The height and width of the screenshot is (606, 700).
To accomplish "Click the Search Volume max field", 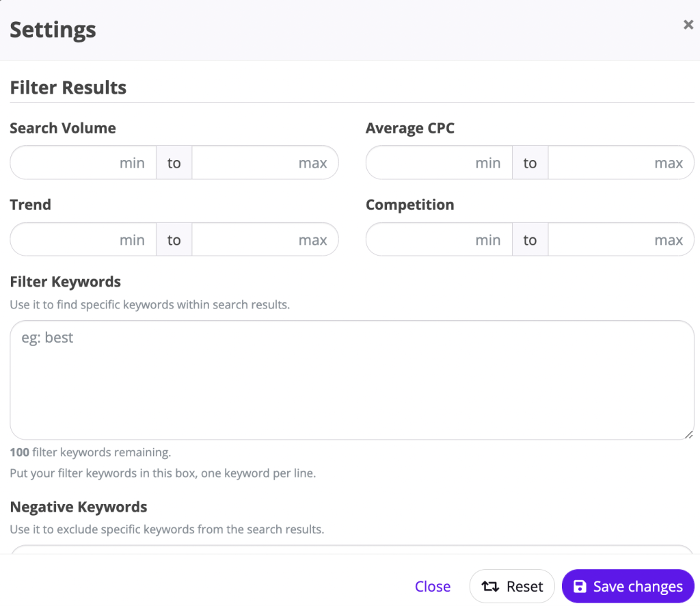I will tap(265, 162).
